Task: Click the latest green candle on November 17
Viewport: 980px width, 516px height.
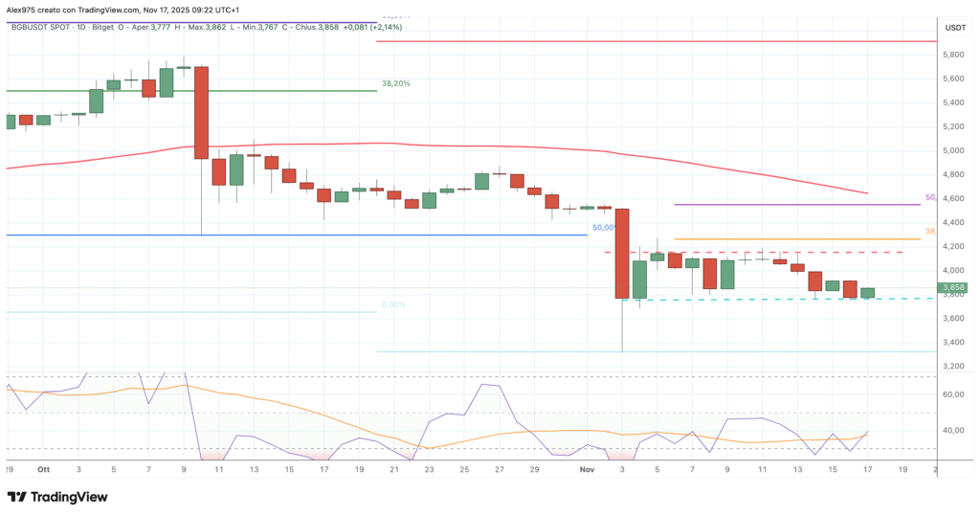Action: tap(867, 293)
